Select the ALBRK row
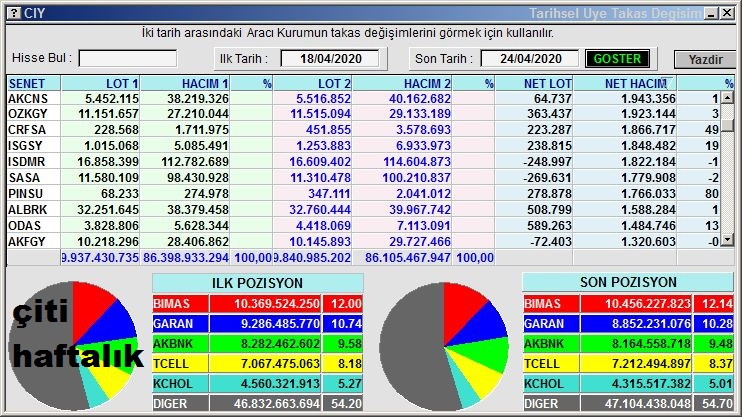The height and width of the screenshot is (417, 742). (363, 210)
